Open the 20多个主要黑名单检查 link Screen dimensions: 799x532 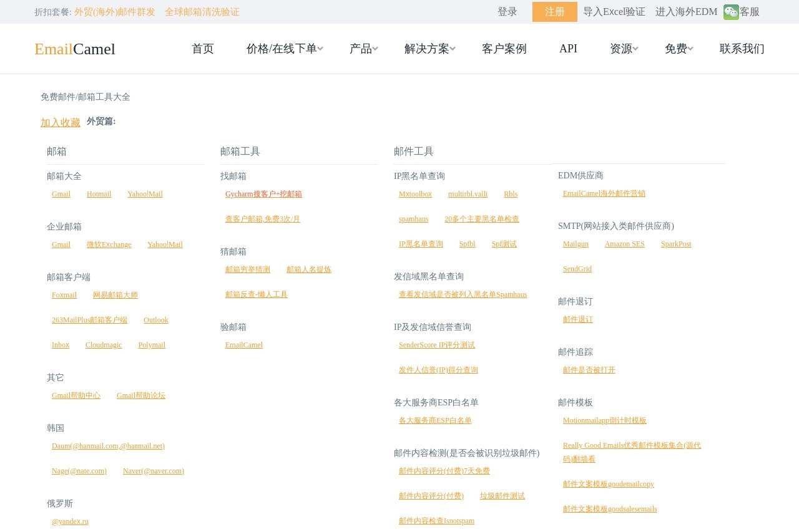click(482, 219)
